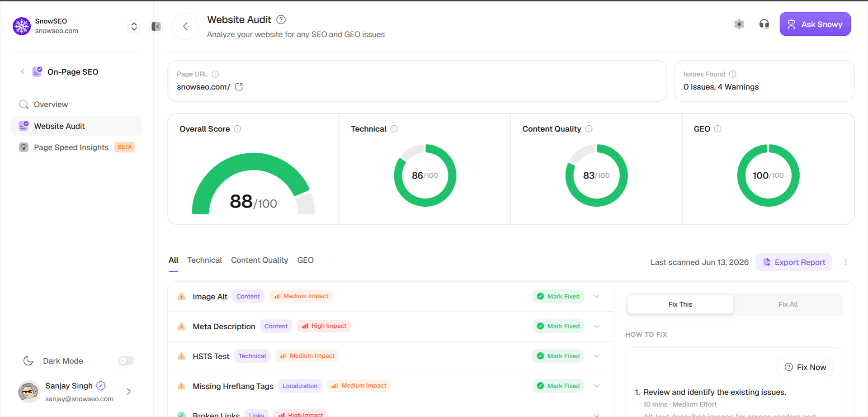Click the Issues Found info icon
Screen dimensions: 868x417
click(x=733, y=74)
